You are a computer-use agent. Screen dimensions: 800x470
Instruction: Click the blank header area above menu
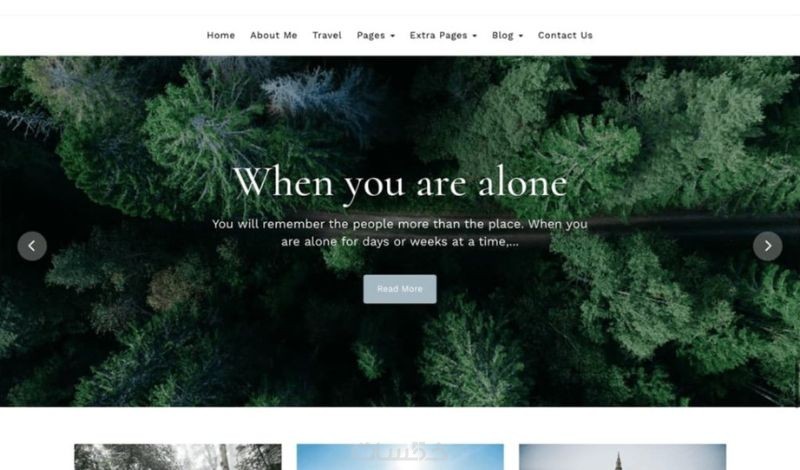tap(400, 8)
